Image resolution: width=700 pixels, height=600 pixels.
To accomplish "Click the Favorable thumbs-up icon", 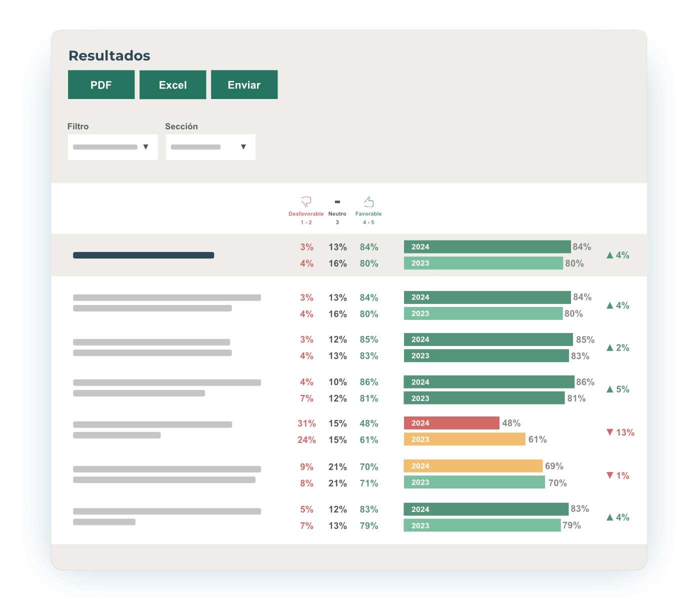I will [x=368, y=201].
